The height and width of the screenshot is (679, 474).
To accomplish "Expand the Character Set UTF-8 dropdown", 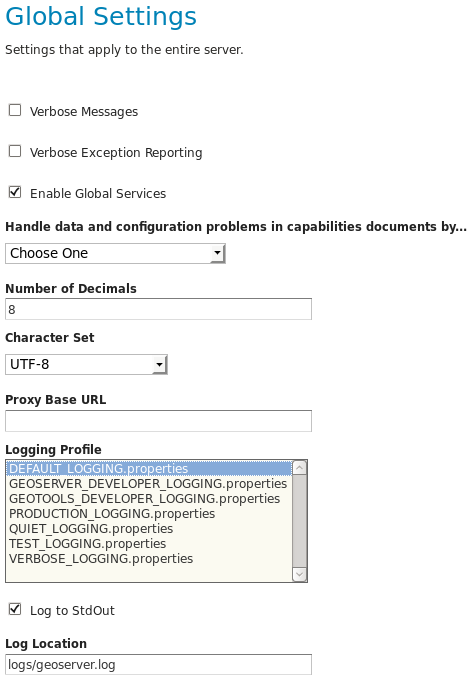I will (x=86, y=365).
